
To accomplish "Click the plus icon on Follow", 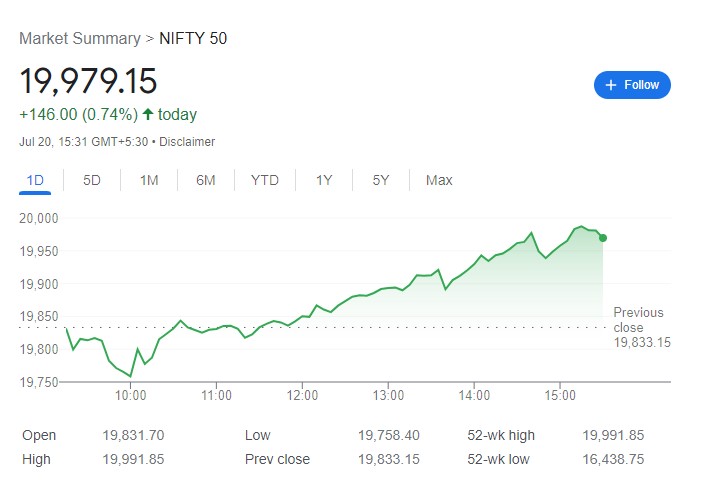I will [x=610, y=85].
